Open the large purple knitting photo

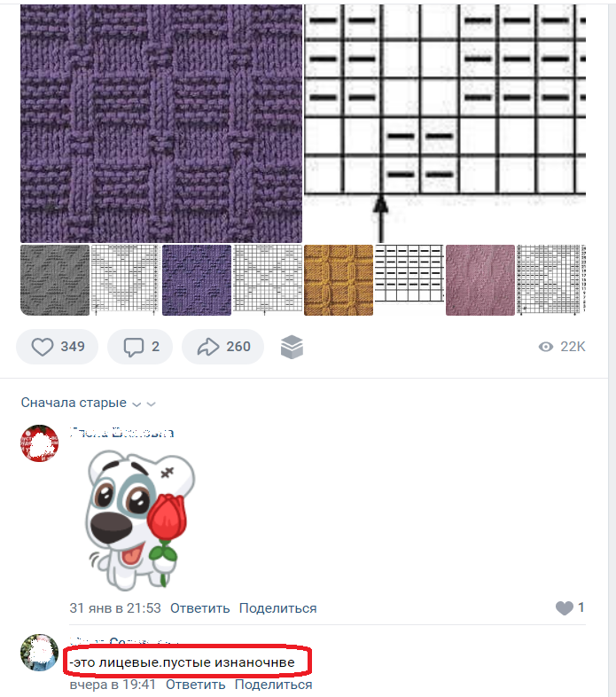coord(161,123)
